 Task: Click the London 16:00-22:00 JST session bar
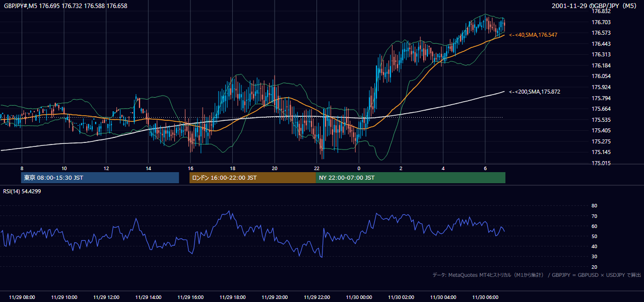[x=252, y=178]
